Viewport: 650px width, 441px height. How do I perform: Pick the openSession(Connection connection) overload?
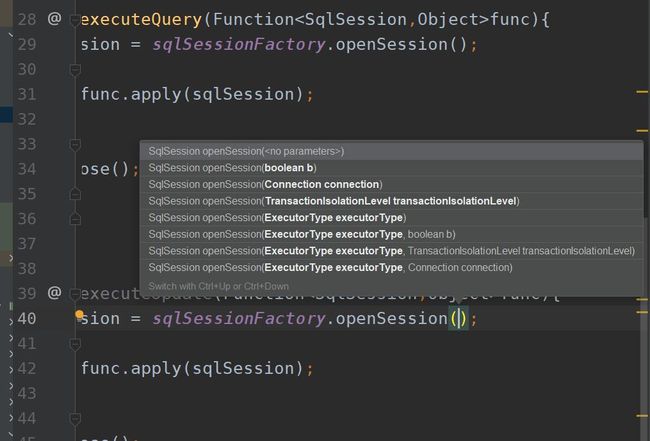265,184
